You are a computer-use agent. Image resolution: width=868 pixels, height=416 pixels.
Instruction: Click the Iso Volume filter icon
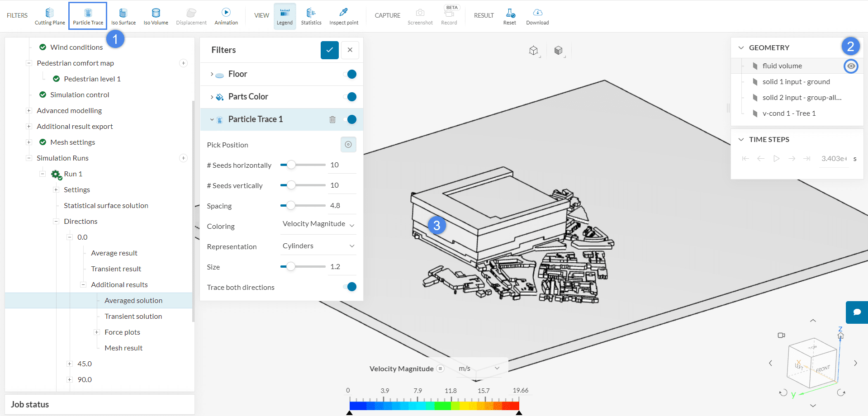(x=156, y=16)
